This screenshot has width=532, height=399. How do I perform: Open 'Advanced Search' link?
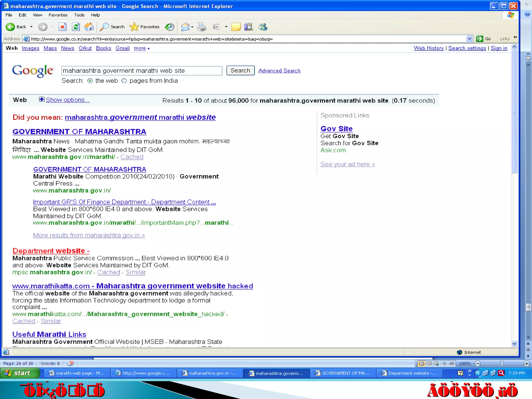point(279,71)
